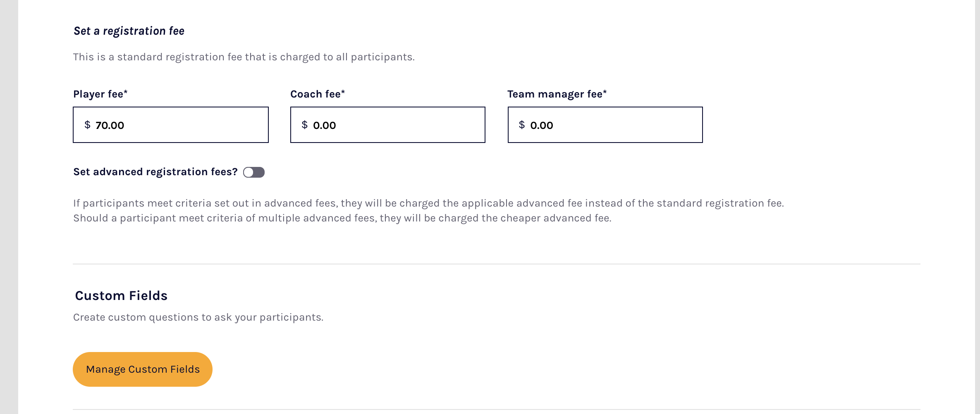Screen dimensions: 980x414
Task: Click the "Set a registration fee" heading
Action: point(129,31)
